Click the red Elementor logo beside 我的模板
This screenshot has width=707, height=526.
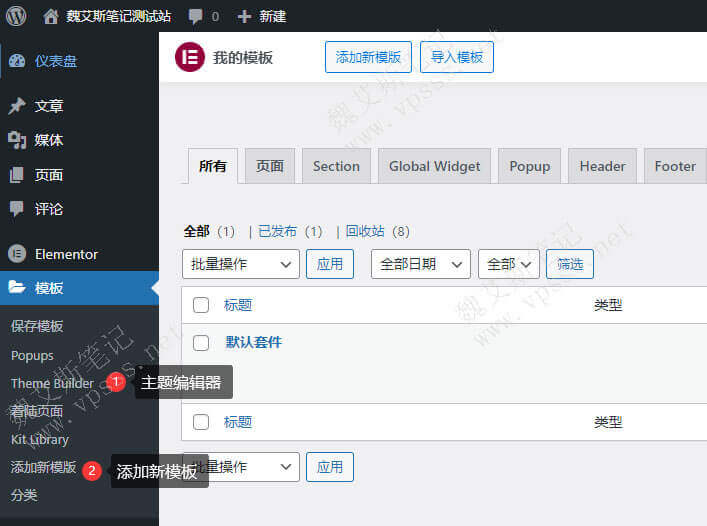(x=190, y=57)
